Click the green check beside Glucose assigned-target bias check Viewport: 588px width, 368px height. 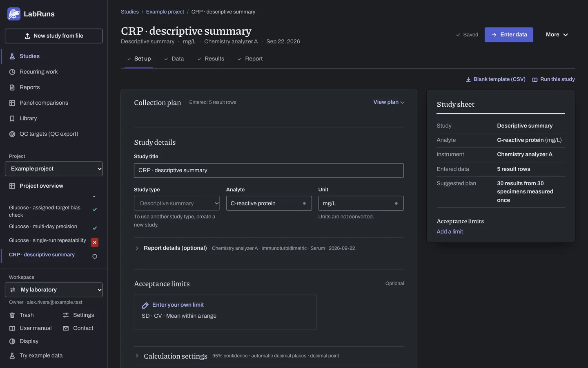95,209
